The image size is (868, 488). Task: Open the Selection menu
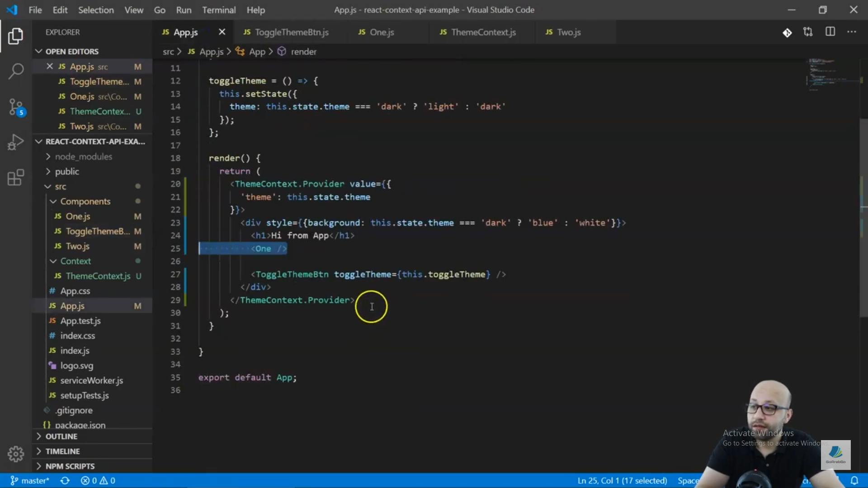pyautogui.click(x=96, y=10)
